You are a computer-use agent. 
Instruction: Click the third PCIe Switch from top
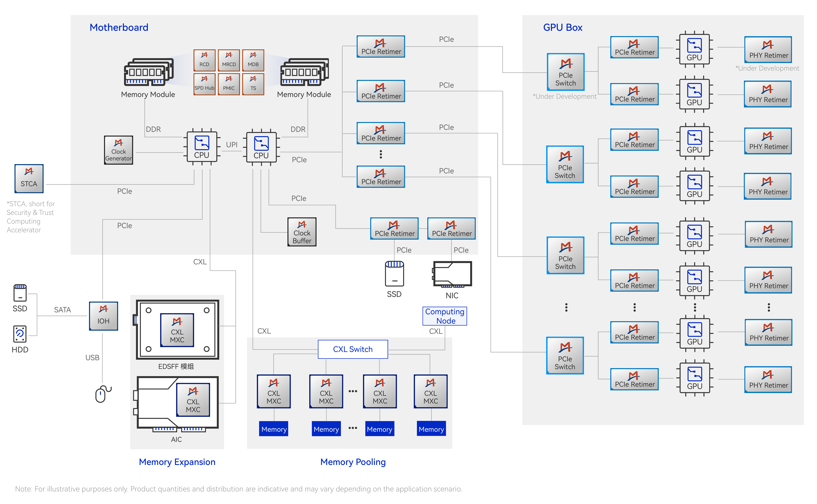[566, 255]
